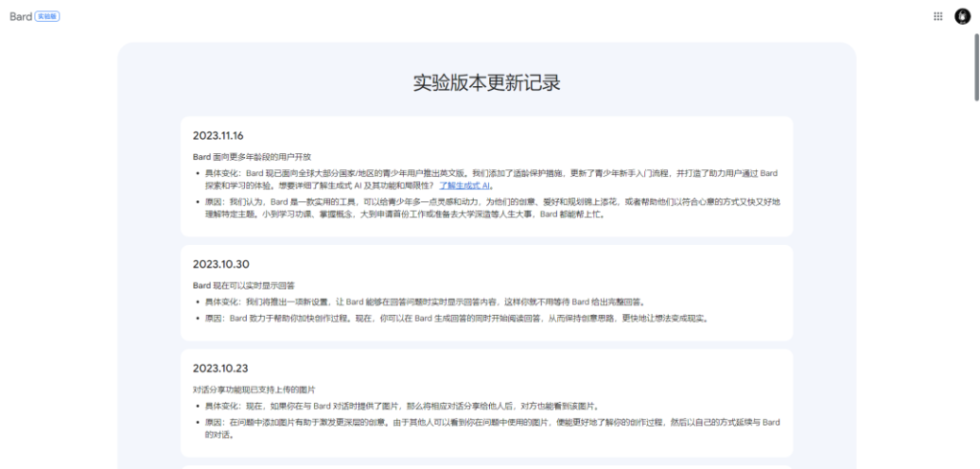
Task: Select the 2023.10.23 date heading
Action: click(221, 368)
